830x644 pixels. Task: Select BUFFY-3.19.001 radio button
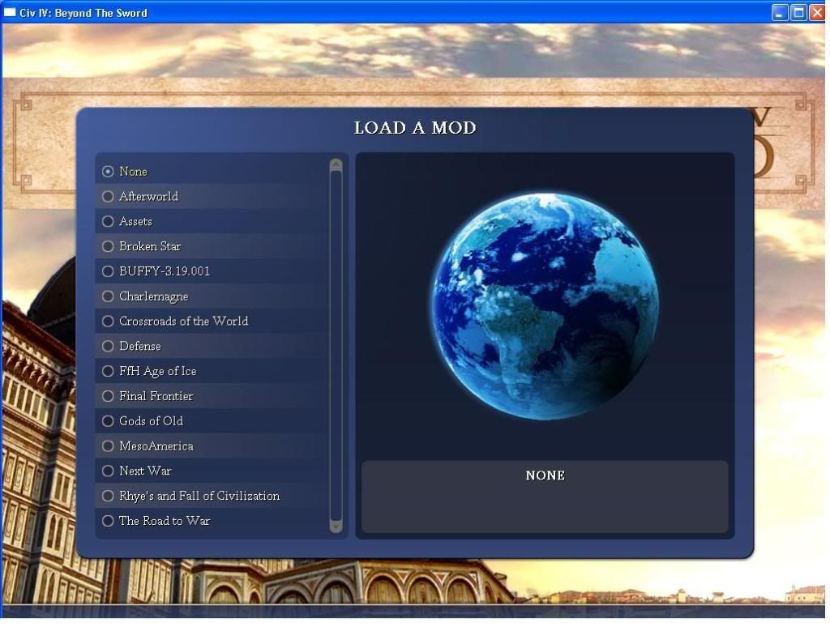(108, 271)
